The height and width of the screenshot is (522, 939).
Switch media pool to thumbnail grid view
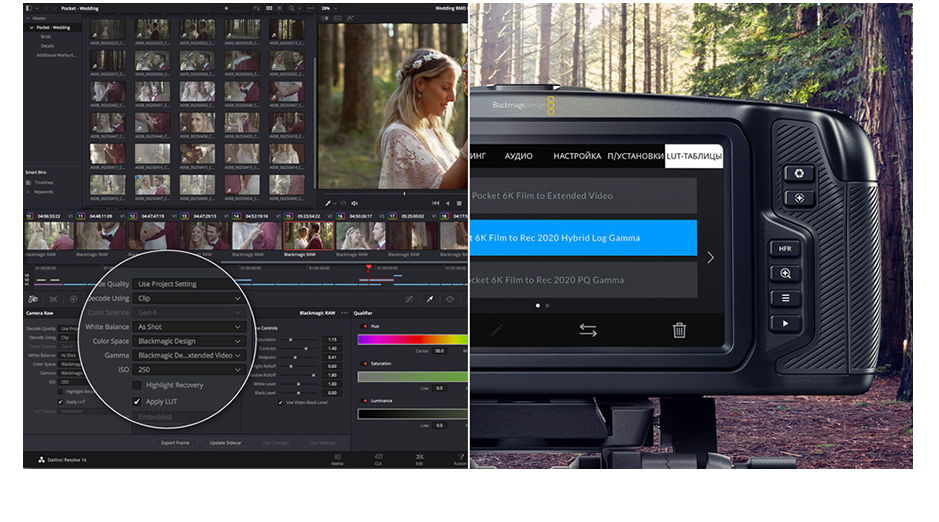[x=269, y=8]
